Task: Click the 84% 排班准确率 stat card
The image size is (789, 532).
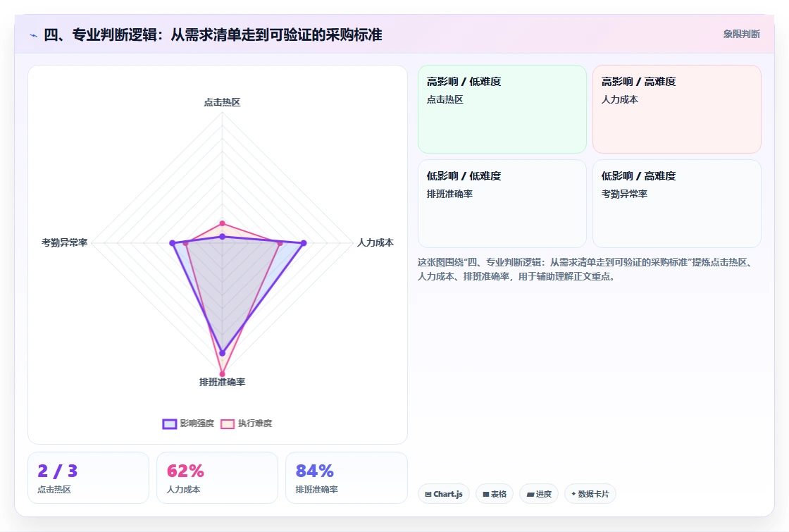Action: pos(346,478)
